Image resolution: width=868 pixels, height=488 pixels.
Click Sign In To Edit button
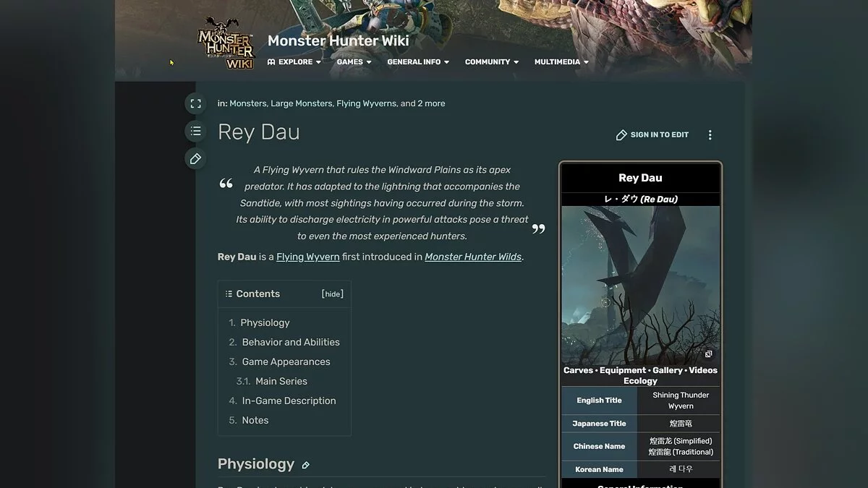point(652,135)
